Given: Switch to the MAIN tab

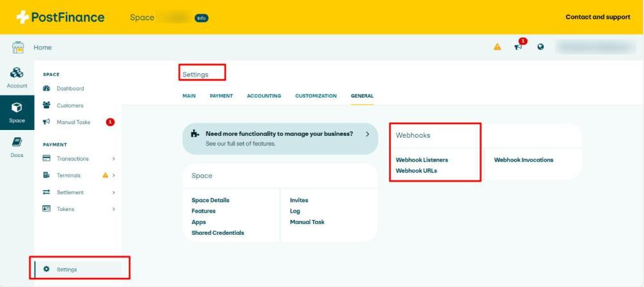Looking at the screenshot, I should 189,96.
